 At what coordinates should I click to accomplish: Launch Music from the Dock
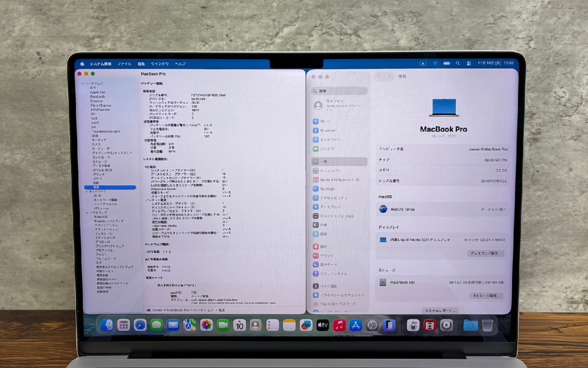pos(339,325)
